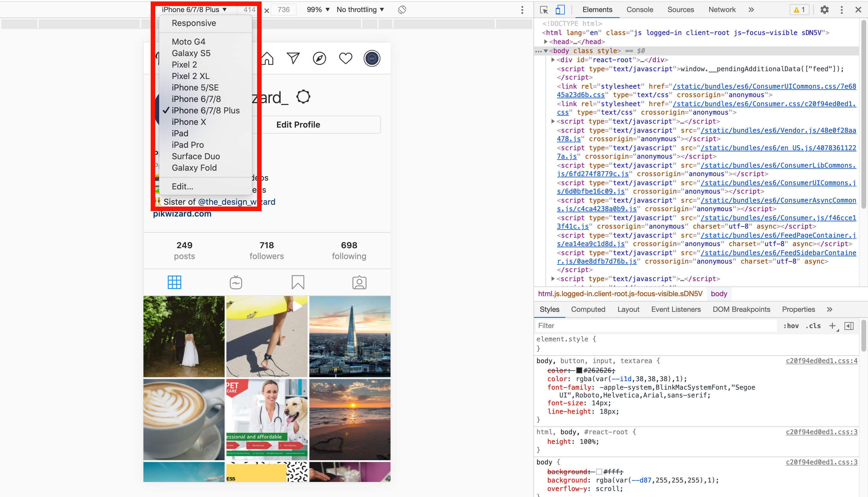The height and width of the screenshot is (497, 868).
Task: Open DevTools customize three-dot menu
Action: [x=841, y=10]
